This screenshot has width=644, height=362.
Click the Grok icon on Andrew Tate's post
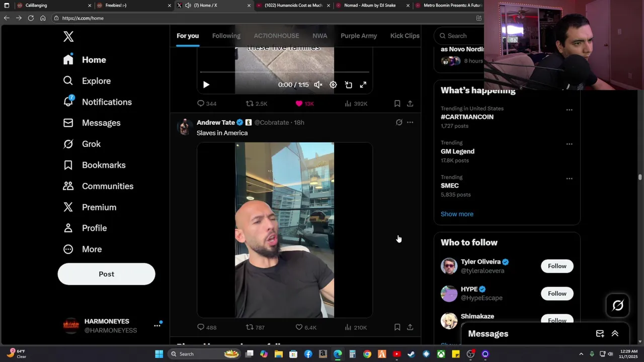pyautogui.click(x=399, y=122)
